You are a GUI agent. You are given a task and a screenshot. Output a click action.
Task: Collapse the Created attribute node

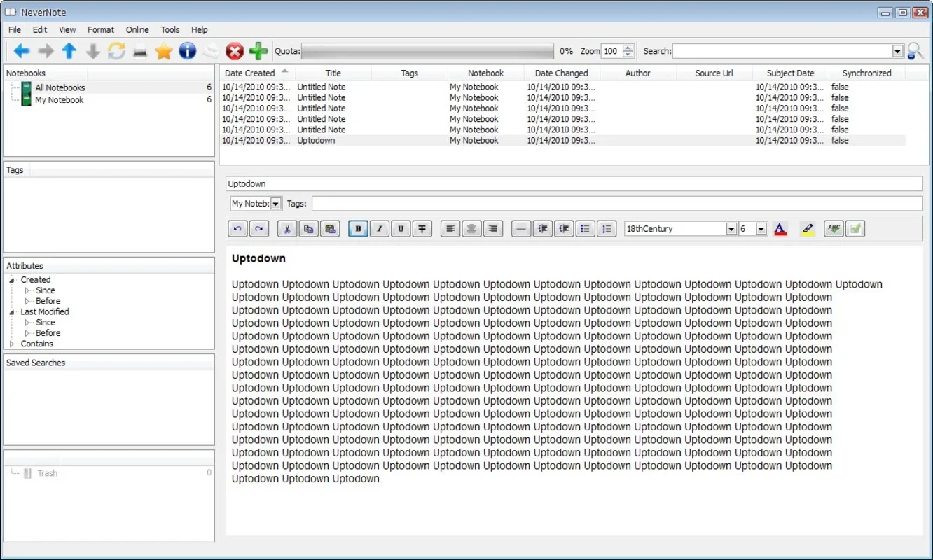pos(13,280)
